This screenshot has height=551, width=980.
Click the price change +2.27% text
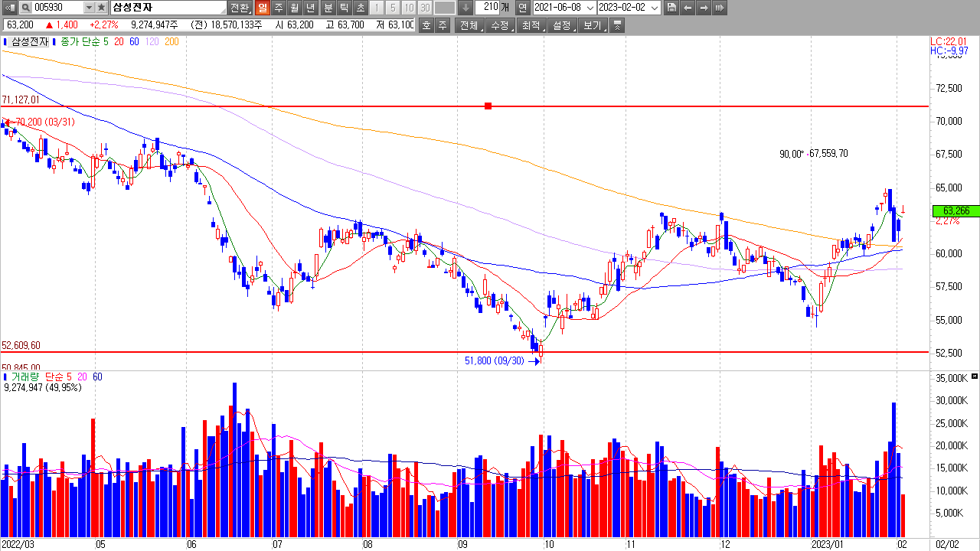coord(104,25)
